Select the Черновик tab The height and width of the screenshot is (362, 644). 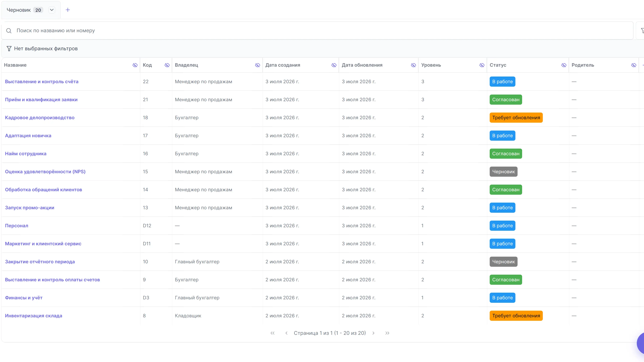click(x=19, y=10)
